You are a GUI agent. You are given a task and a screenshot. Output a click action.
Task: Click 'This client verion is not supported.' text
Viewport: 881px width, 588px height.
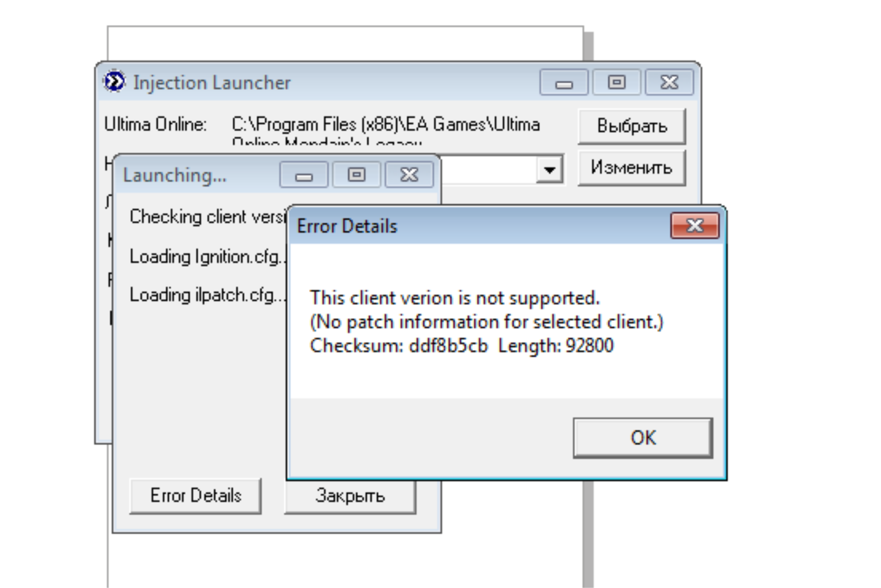click(455, 298)
